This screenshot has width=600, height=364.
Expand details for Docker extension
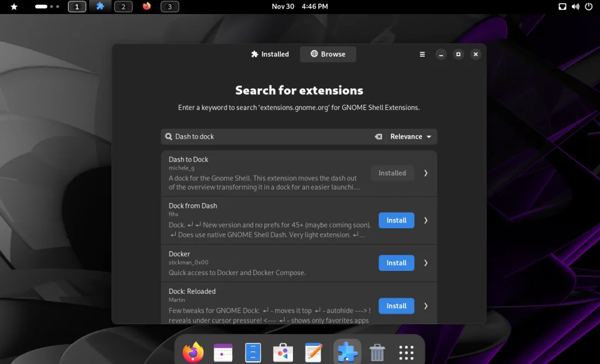[x=426, y=263]
